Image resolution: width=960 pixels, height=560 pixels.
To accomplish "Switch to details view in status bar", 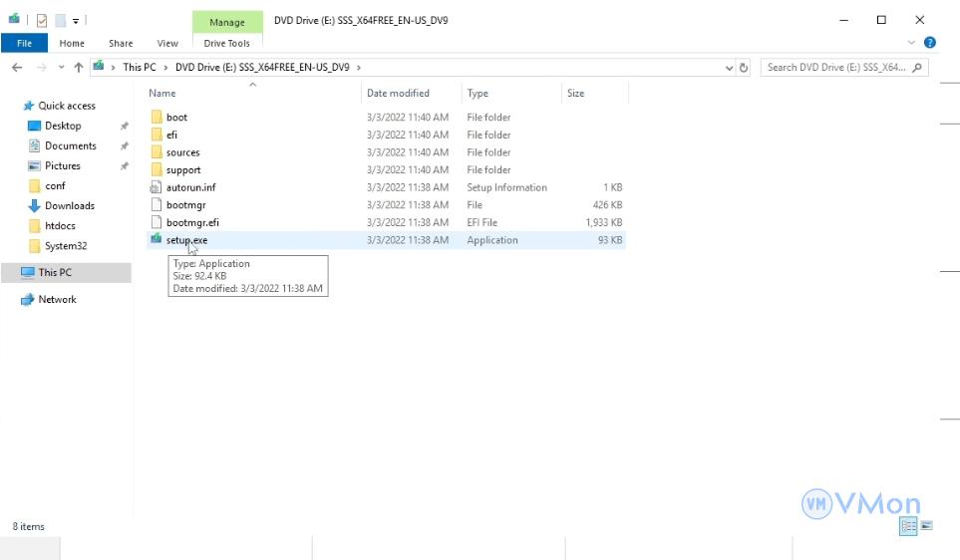I will [x=908, y=526].
